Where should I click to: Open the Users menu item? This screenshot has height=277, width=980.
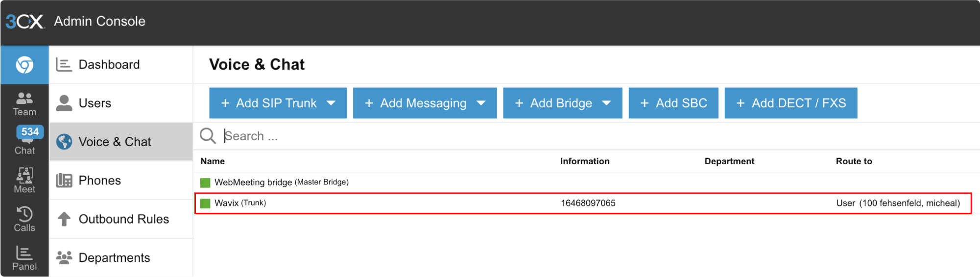[95, 103]
